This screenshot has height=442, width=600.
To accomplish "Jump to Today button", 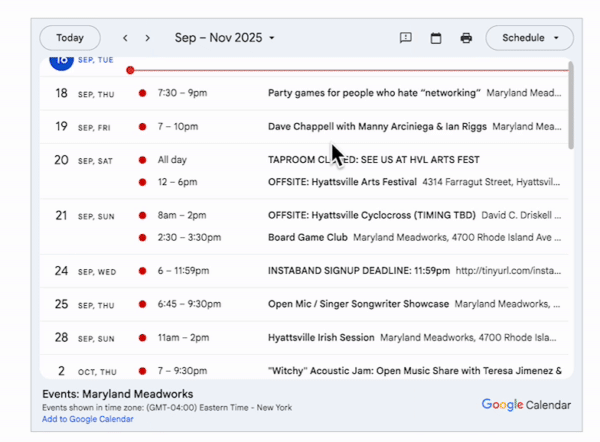I will click(x=70, y=38).
